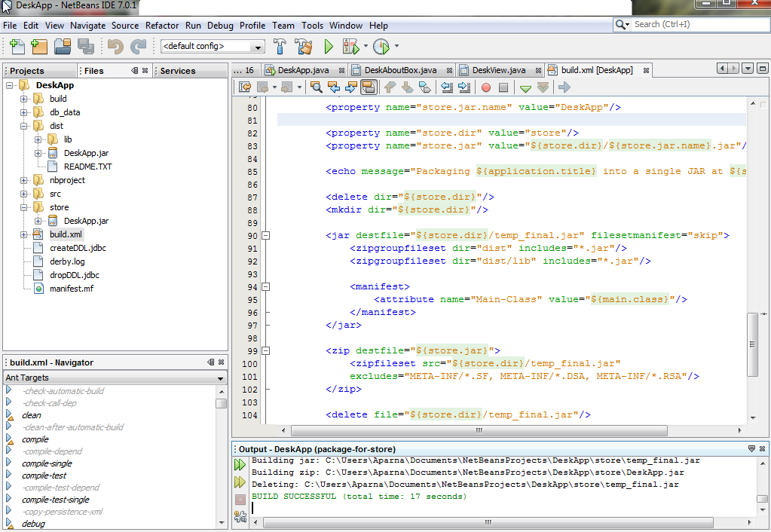Image resolution: width=771 pixels, height=532 pixels.
Task: Open the Debug Project toolbar icon
Action: tap(351, 45)
